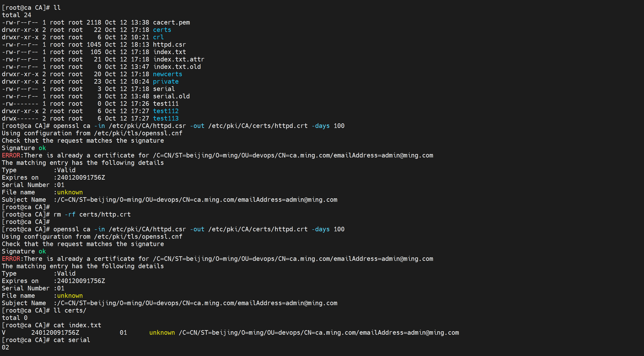Click the blue newcerts directory name

[167, 74]
